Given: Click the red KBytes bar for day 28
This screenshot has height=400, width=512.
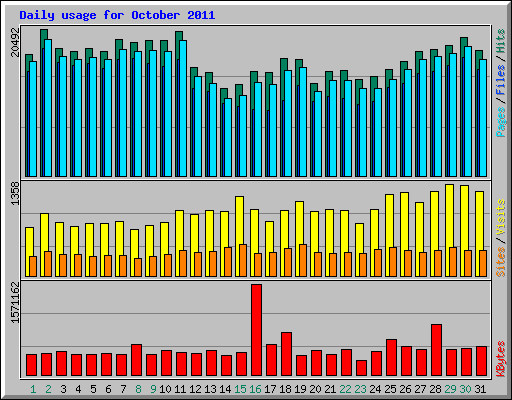Looking at the screenshot, I should 436,350.
